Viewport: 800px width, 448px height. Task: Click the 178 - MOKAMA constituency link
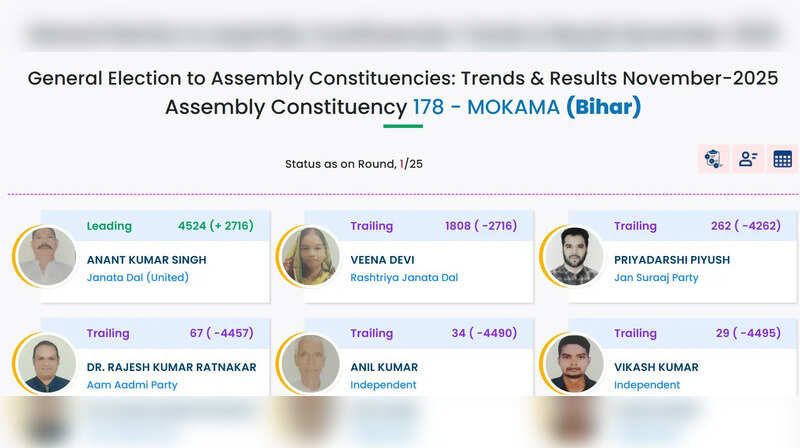point(486,107)
